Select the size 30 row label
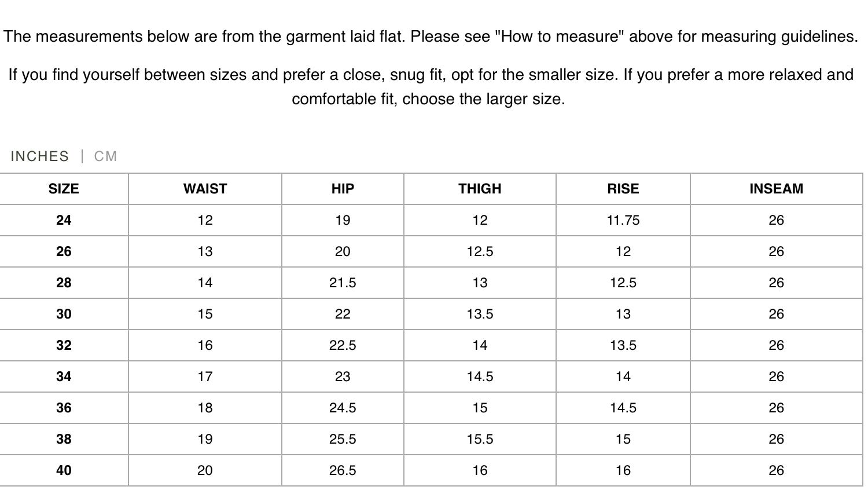 click(x=64, y=314)
